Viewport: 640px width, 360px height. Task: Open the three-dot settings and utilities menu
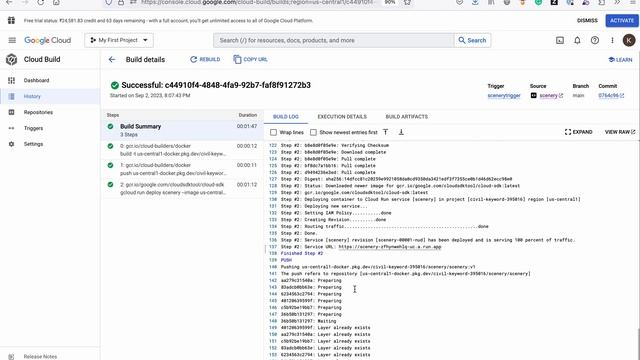click(x=612, y=40)
